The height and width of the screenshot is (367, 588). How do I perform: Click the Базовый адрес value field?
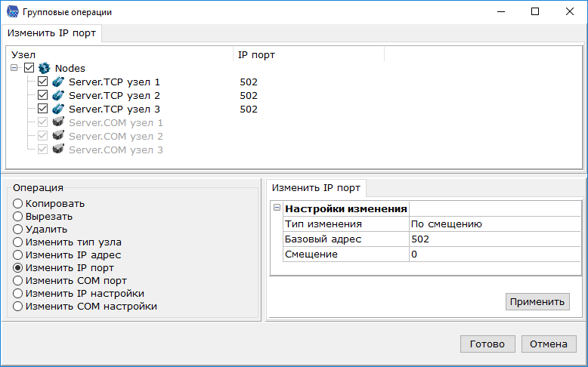pos(494,239)
